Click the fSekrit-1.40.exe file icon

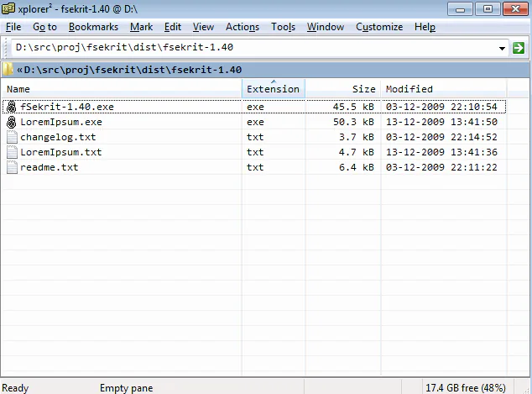(12, 107)
